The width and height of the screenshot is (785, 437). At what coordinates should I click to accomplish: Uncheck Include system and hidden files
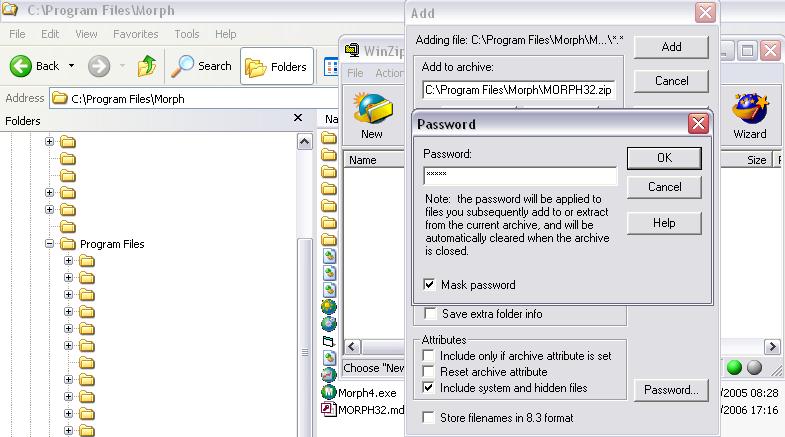[429, 387]
